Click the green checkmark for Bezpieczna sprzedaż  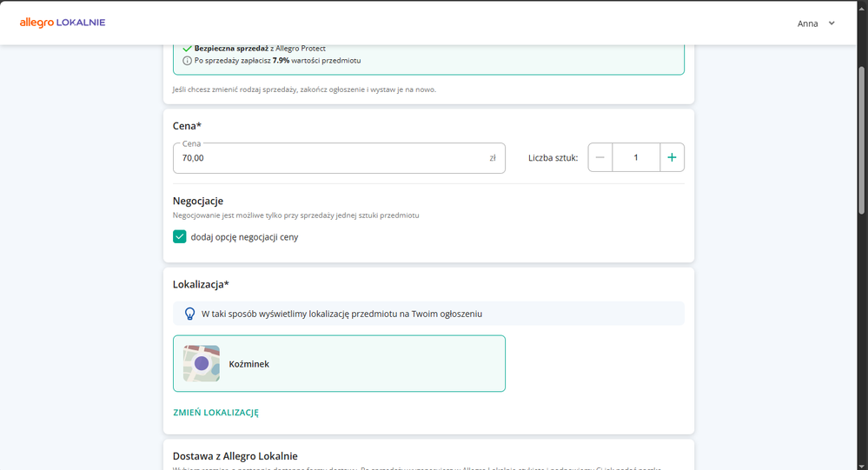coord(187,48)
